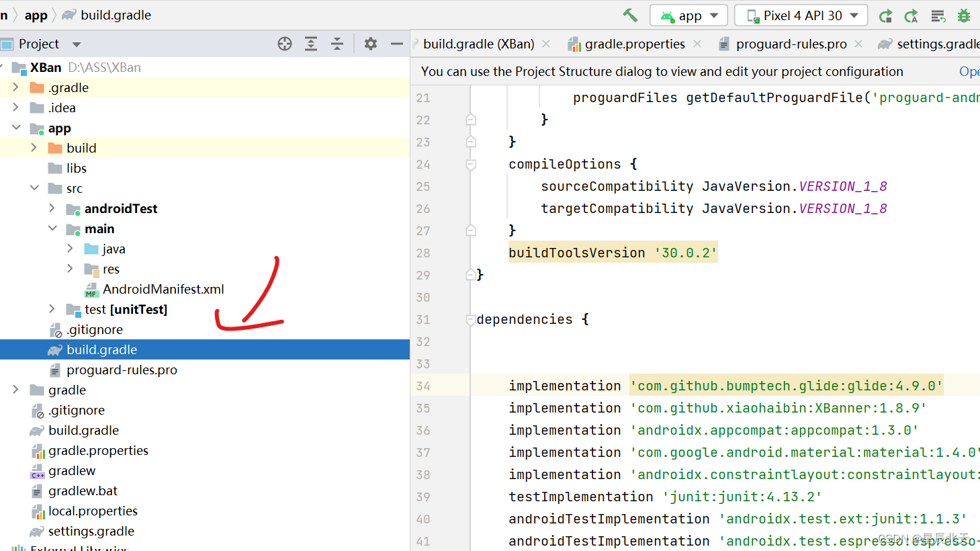980x551 pixels.
Task: Collapse the XBan root project node
Action: (x=3, y=67)
